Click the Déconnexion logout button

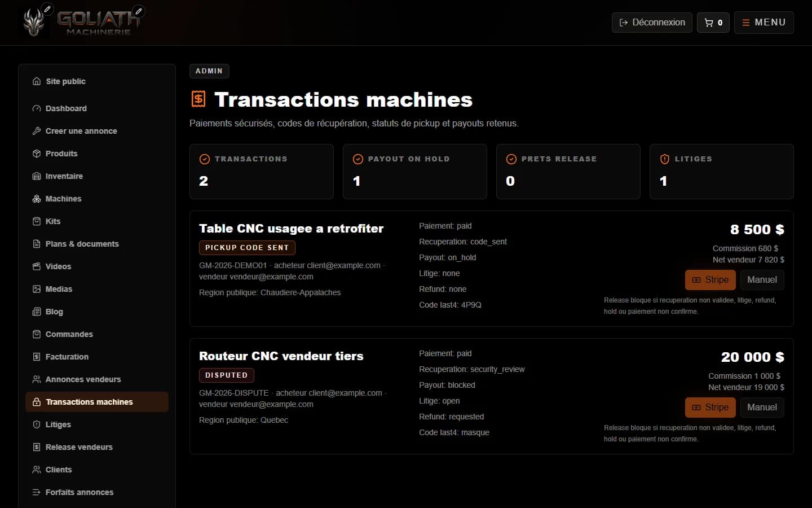coord(652,23)
